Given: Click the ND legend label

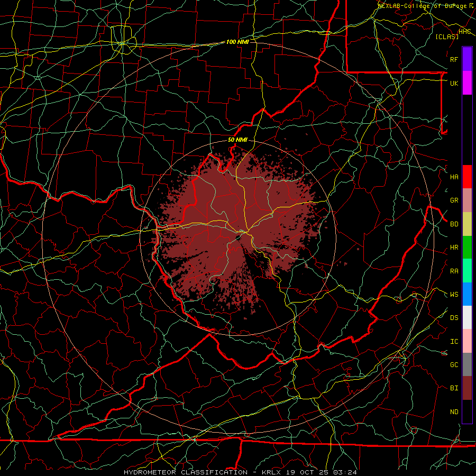Looking at the screenshot, I should pos(454,412).
